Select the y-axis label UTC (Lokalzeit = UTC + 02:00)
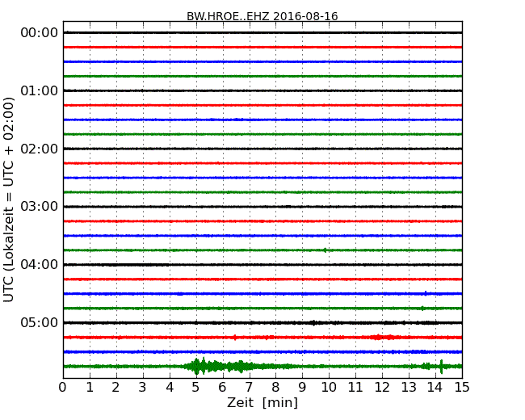Image resolution: width=525 pixels, height=420 pixels. coord(9,199)
